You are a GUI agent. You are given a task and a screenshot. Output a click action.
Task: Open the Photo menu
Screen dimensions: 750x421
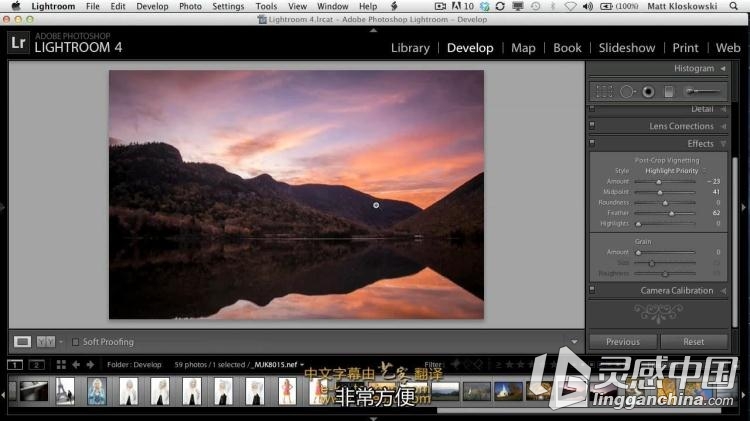click(x=190, y=6)
